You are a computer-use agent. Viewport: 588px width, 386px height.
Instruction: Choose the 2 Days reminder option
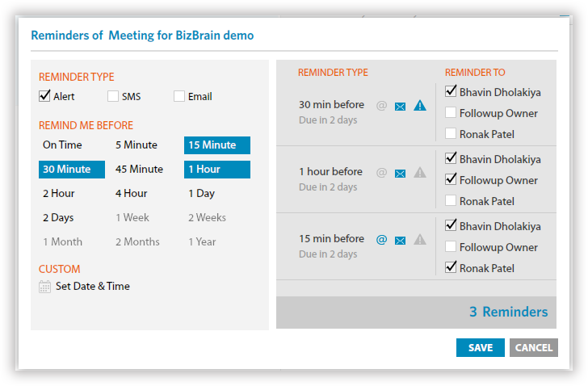(57, 218)
